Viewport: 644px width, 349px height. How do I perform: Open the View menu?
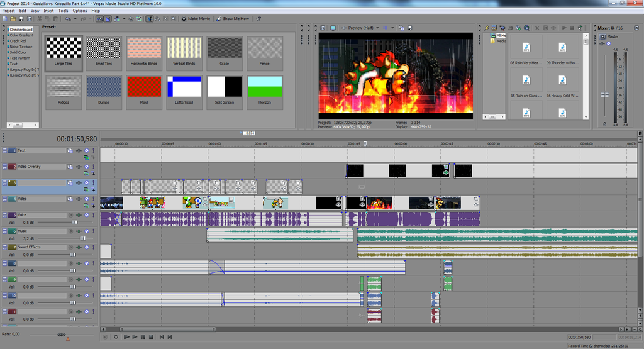pyautogui.click(x=35, y=11)
